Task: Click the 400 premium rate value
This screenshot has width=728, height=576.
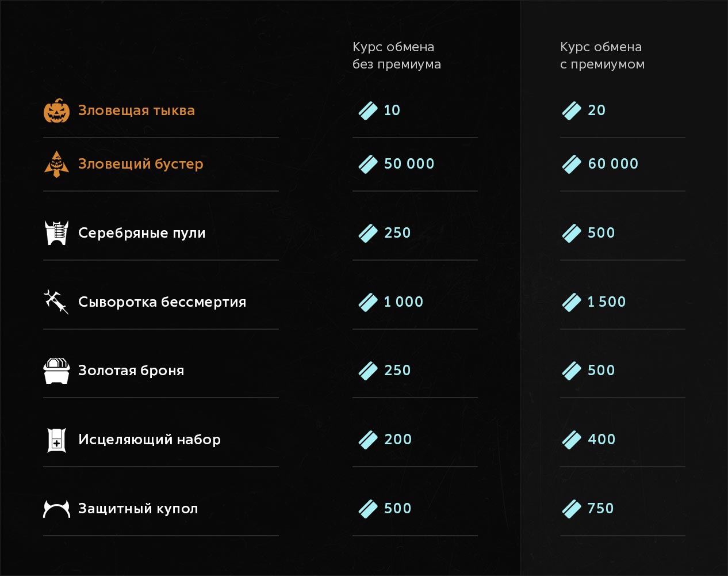Action: pos(601,440)
